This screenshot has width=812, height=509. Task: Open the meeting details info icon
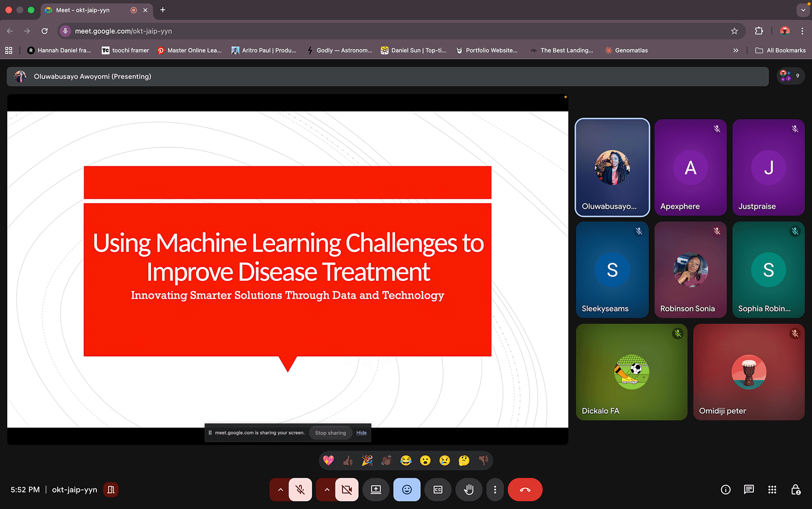point(725,489)
